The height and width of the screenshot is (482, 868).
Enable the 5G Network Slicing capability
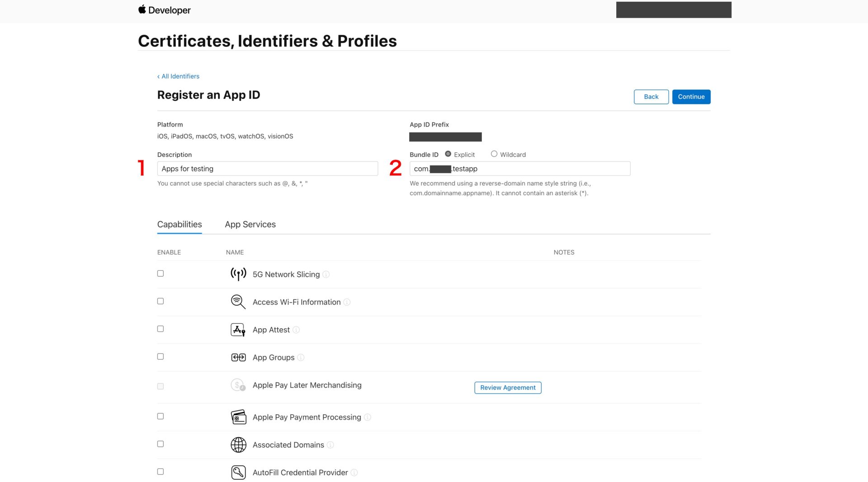pos(160,273)
